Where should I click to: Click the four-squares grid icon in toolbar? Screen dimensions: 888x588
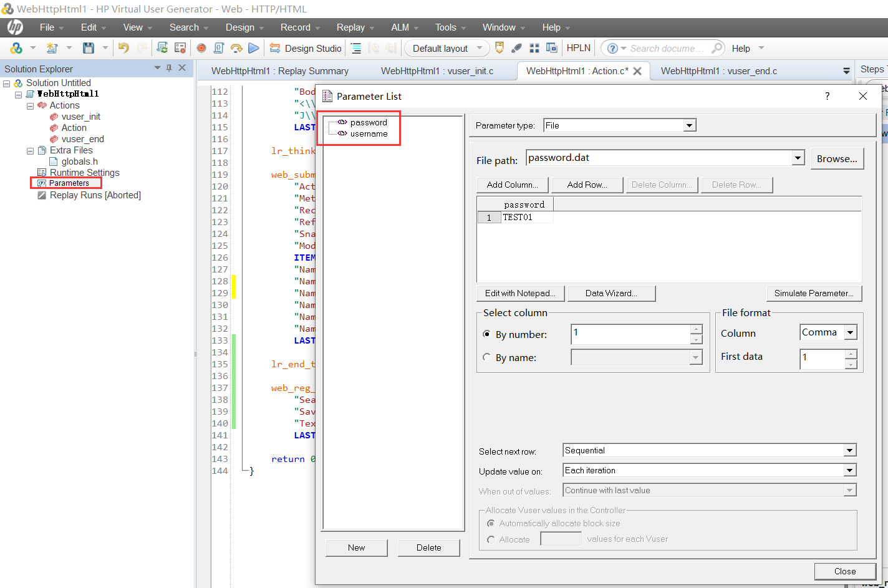534,48
